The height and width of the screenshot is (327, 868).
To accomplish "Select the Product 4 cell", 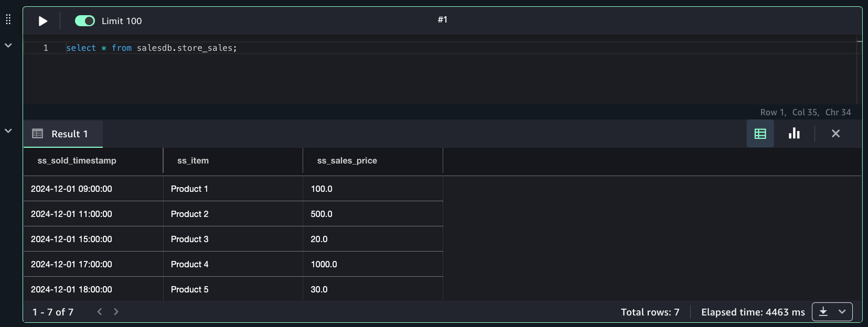I will [190, 264].
